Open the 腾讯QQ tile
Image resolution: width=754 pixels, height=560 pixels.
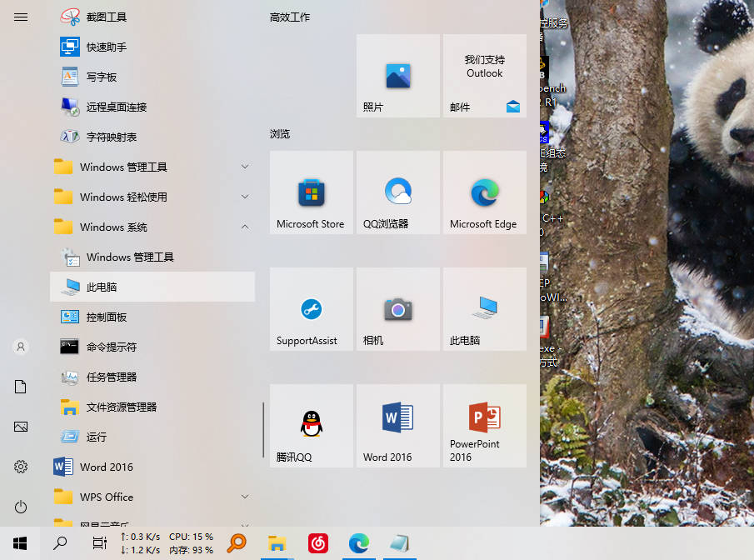pos(311,425)
